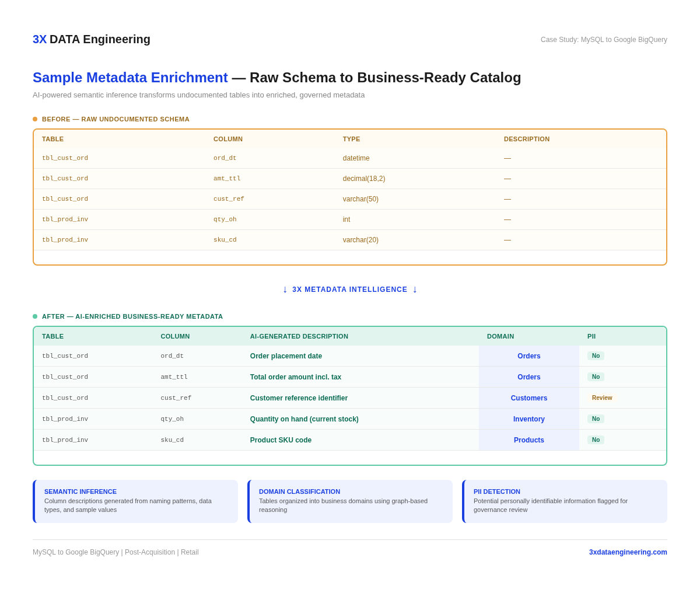Click the Product SKU code description

281,440
